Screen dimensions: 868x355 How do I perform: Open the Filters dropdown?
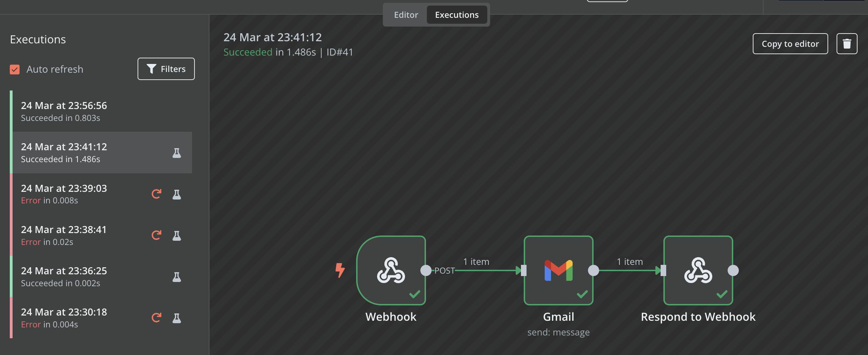166,69
